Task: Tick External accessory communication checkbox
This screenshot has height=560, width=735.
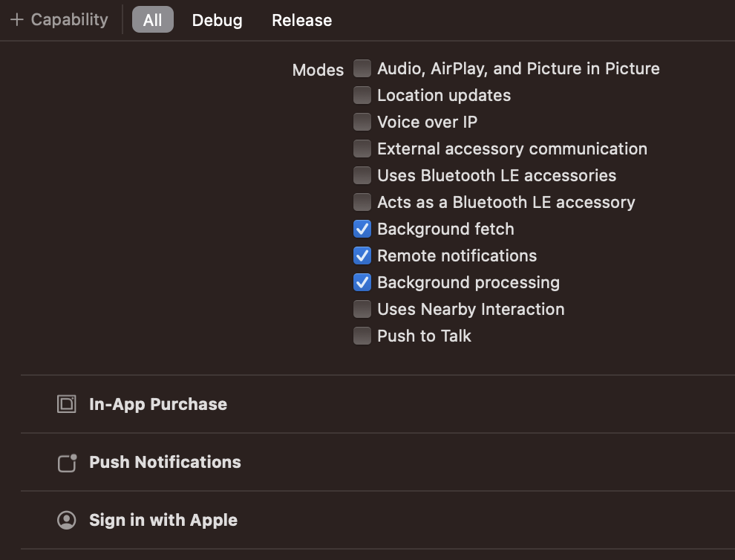Action: [362, 149]
